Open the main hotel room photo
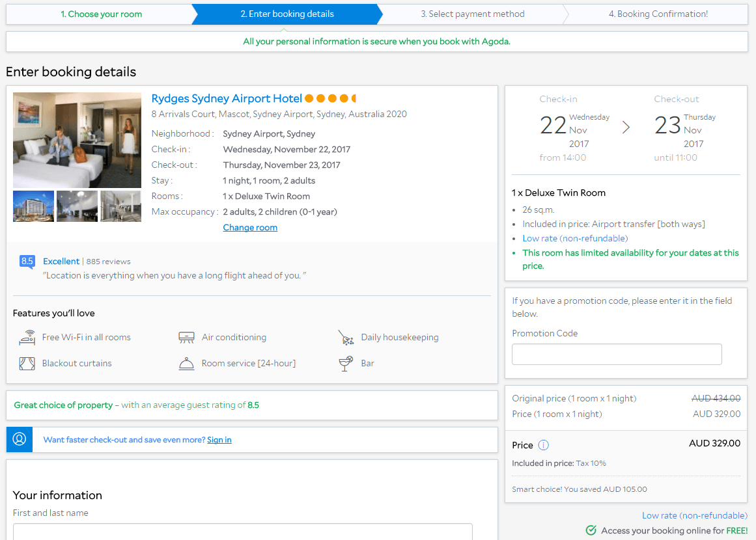 pyautogui.click(x=77, y=140)
